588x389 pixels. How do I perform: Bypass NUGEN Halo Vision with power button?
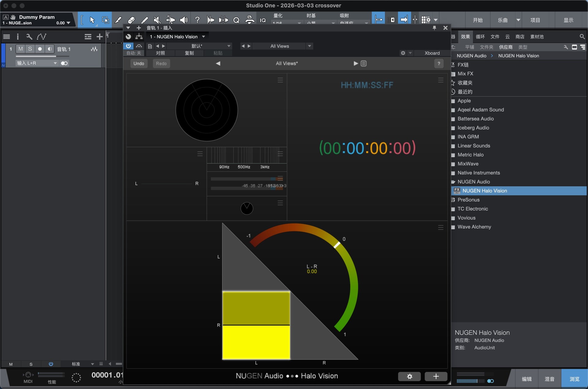[x=128, y=46]
